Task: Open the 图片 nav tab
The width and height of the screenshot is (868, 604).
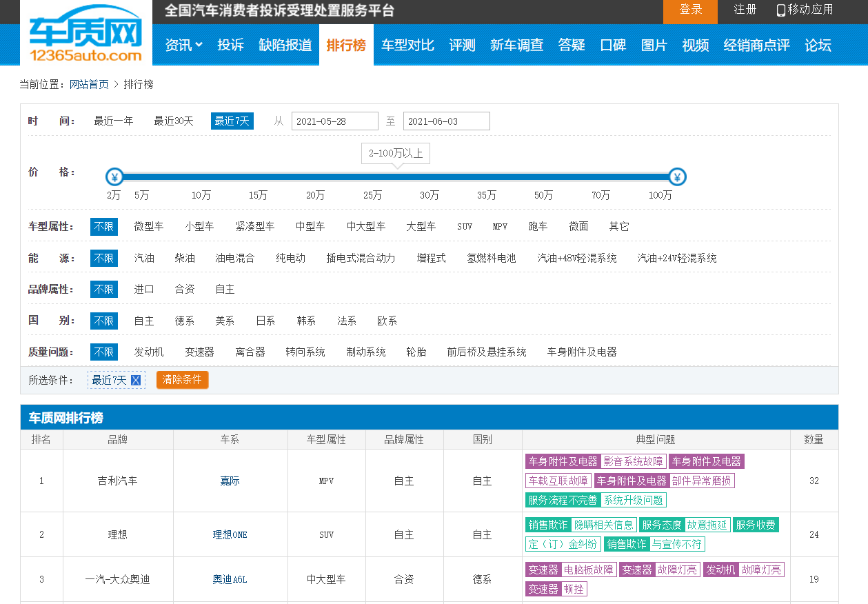Action: [x=654, y=45]
